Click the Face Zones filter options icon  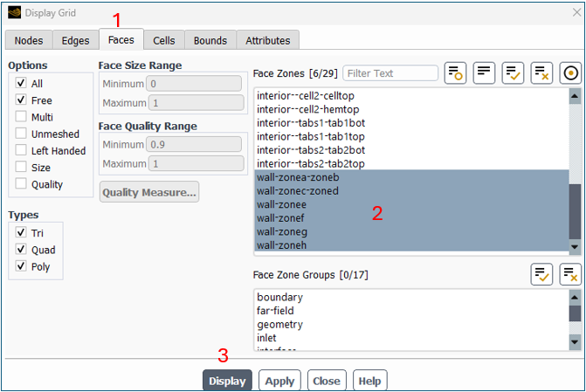tap(456, 73)
